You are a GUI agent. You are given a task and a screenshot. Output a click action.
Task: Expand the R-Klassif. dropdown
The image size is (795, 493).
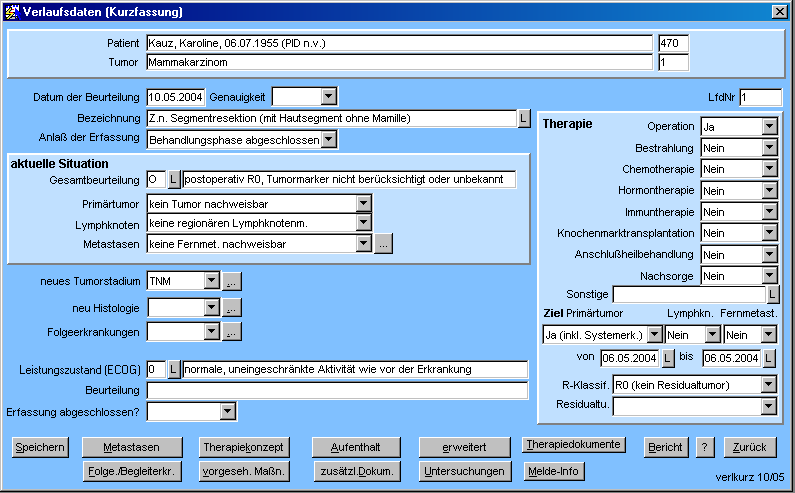tap(769, 384)
